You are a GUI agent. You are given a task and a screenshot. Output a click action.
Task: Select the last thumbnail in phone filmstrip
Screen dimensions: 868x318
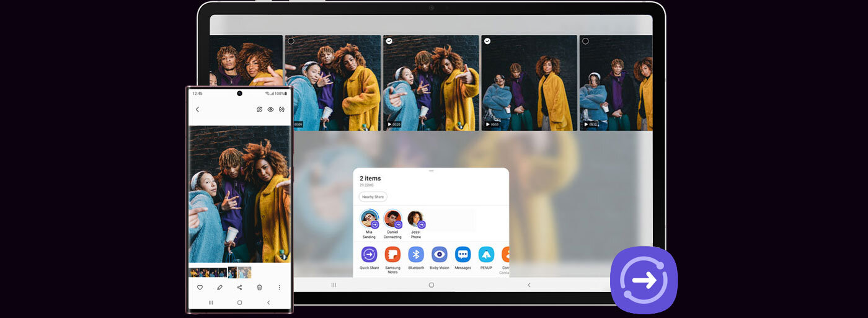[x=244, y=272]
